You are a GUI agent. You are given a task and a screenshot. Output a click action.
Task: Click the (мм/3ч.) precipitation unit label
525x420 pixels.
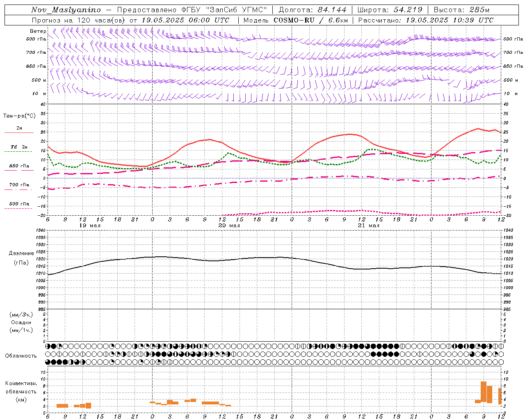[x=21, y=315]
